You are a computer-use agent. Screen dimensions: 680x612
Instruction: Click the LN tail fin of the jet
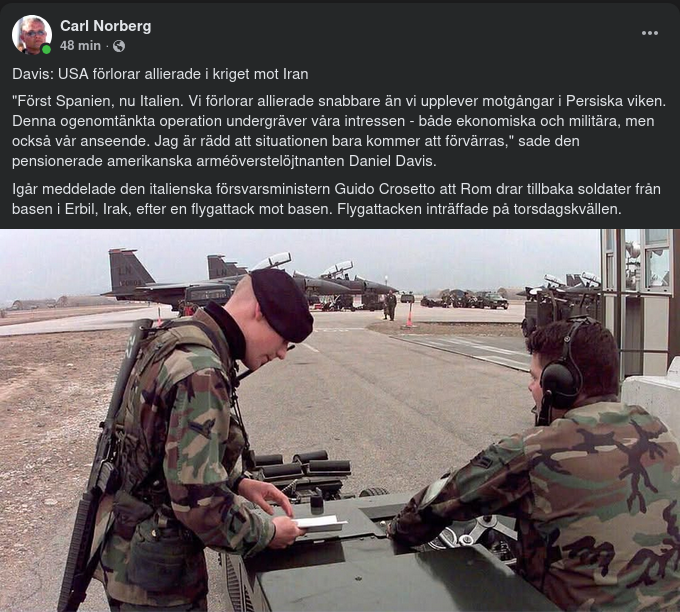(x=130, y=271)
